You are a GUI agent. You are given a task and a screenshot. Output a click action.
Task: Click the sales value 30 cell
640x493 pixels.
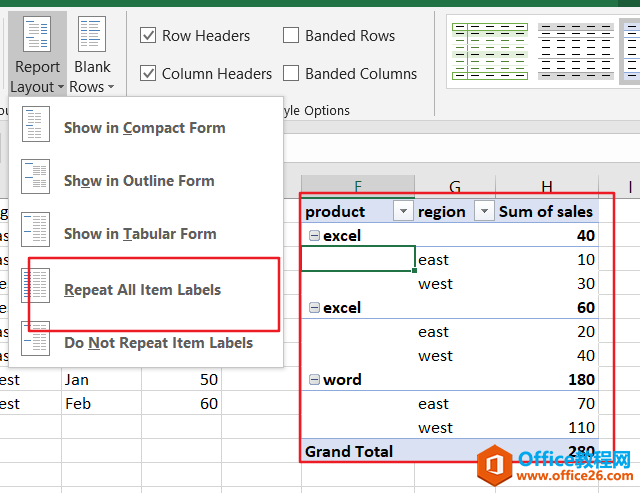coord(547,284)
